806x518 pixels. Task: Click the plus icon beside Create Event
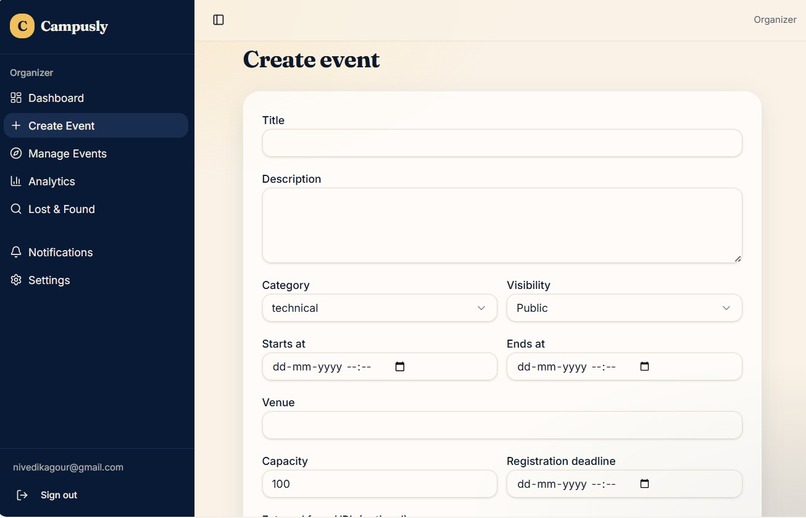16,125
